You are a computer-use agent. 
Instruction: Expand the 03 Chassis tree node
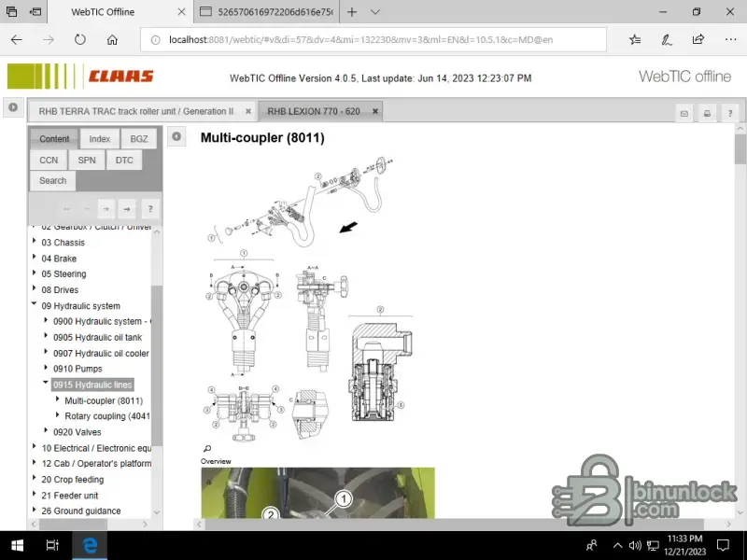(35, 242)
